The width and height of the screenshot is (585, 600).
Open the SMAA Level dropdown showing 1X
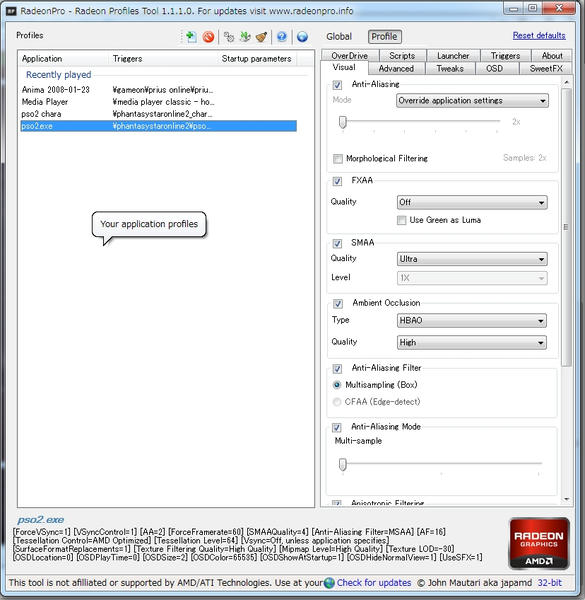(472, 278)
